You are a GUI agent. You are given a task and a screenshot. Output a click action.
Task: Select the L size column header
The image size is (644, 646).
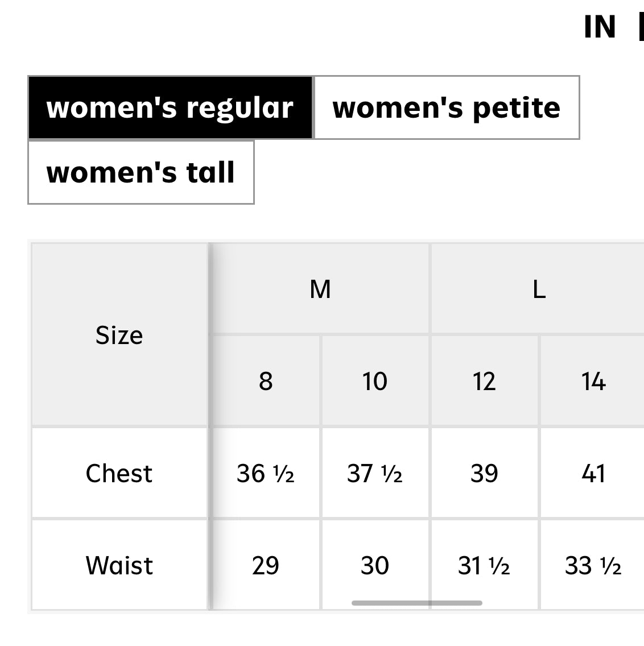538,289
